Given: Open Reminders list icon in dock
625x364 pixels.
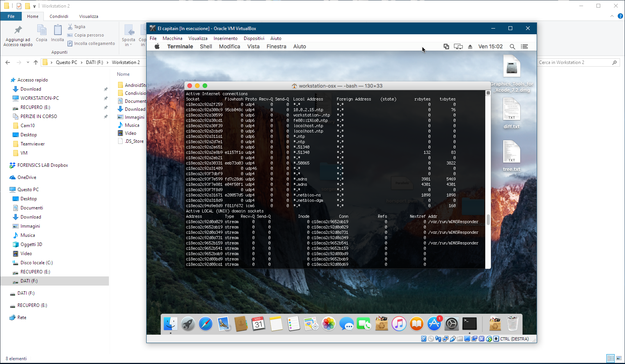Looking at the screenshot, I should point(293,324).
